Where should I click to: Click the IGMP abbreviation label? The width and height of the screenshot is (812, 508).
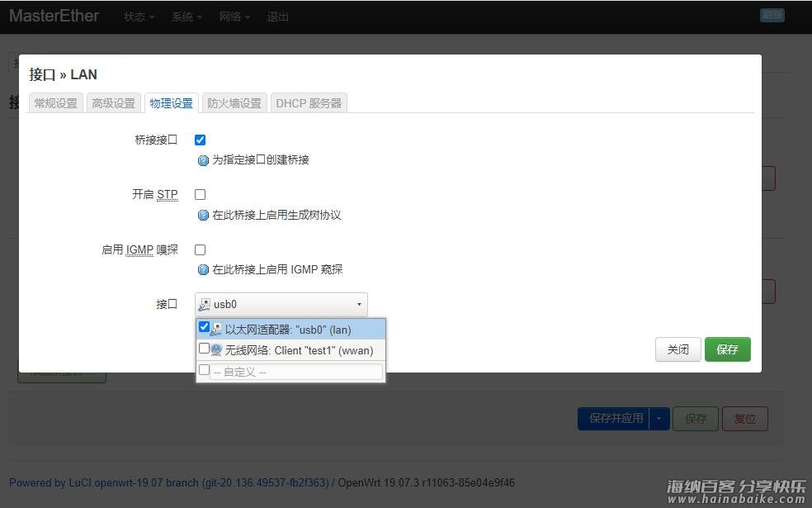[x=139, y=249]
